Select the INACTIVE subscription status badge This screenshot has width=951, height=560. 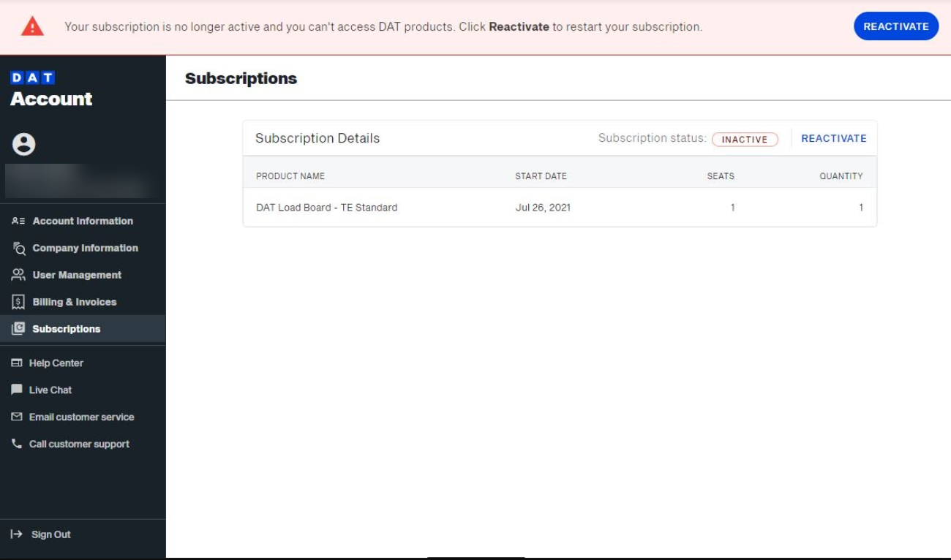744,137
